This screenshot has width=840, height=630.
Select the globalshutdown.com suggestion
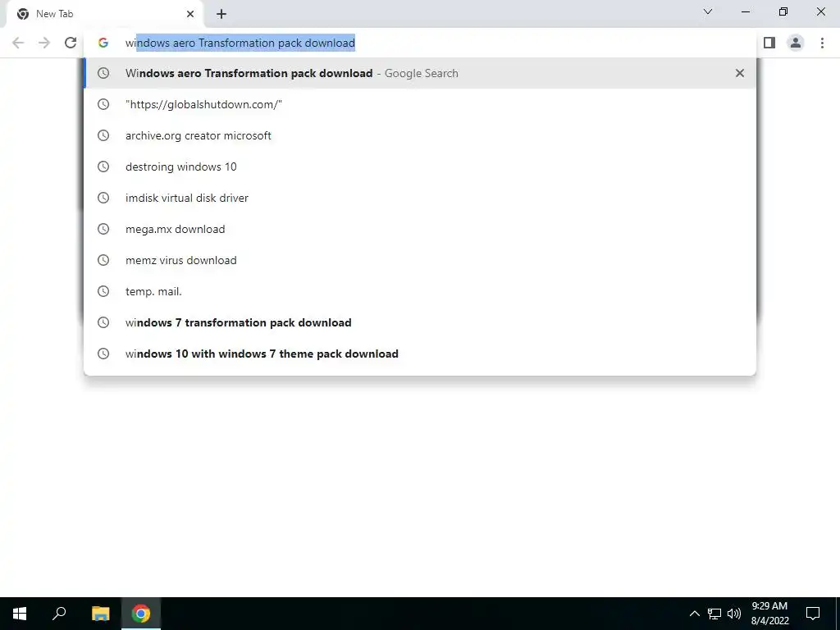420,104
